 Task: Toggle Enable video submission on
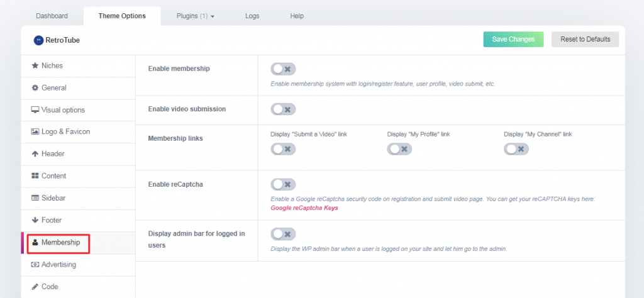point(282,109)
